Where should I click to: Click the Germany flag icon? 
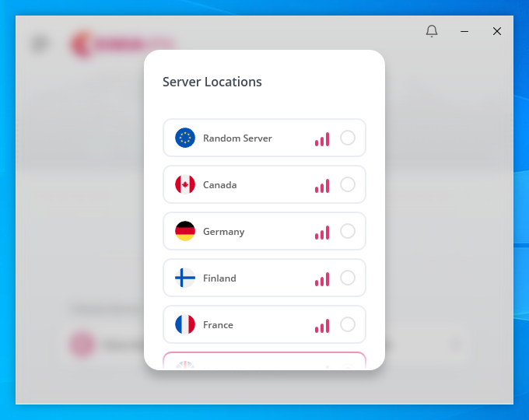(x=185, y=232)
